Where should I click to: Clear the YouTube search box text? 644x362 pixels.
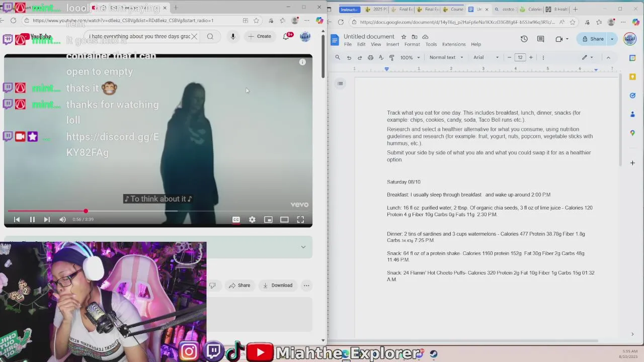[194, 36]
